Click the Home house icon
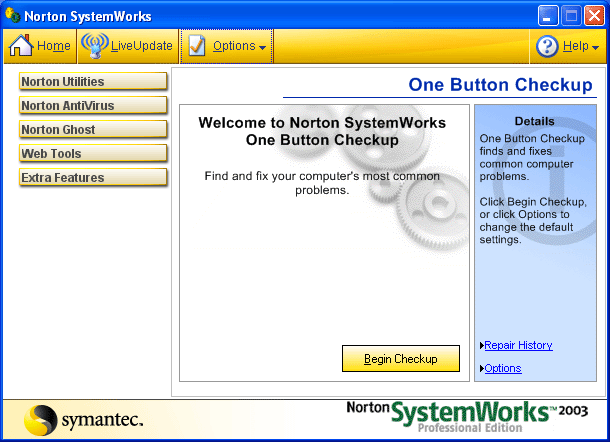The height and width of the screenshot is (442, 610). pos(22,46)
